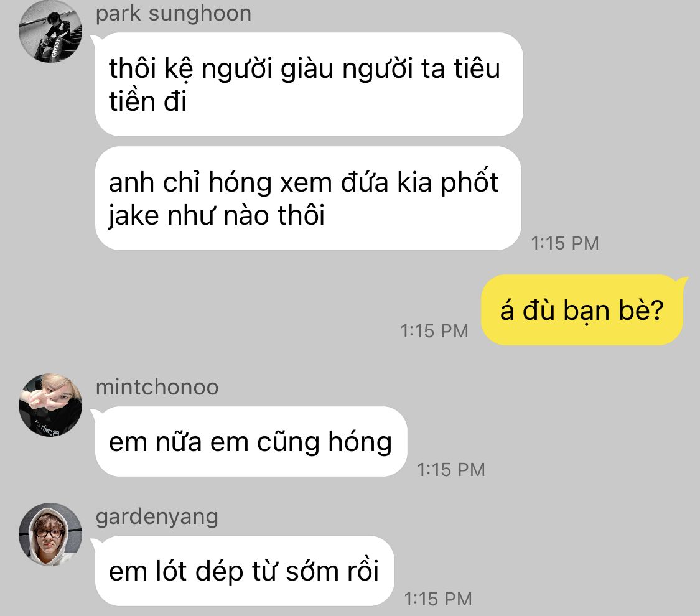The width and height of the screenshot is (700, 616).
Task: Click the timestamp beside park sunghoon's second message
Action: pyautogui.click(x=565, y=243)
